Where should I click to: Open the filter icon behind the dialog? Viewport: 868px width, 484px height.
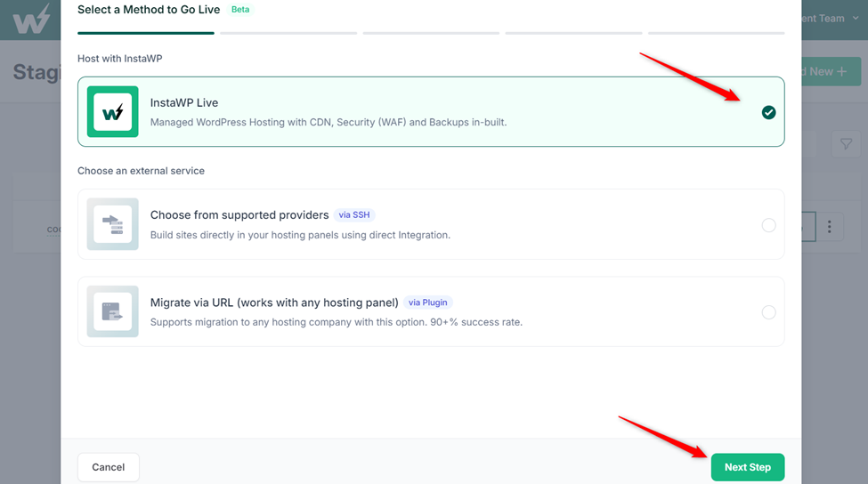point(846,144)
